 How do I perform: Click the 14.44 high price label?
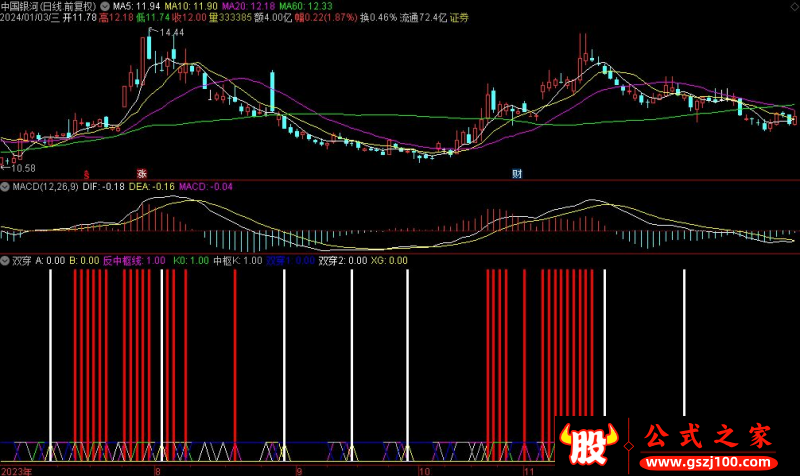point(171,33)
